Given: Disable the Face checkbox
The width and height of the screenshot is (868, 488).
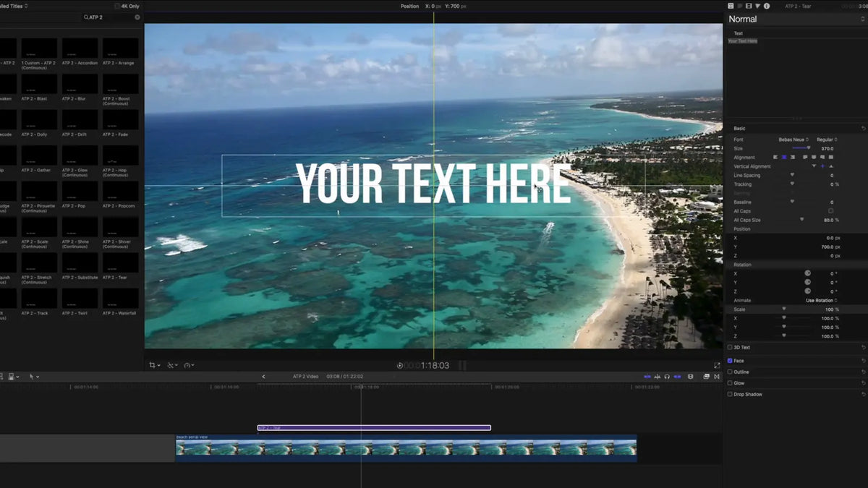Looking at the screenshot, I should 730,361.
